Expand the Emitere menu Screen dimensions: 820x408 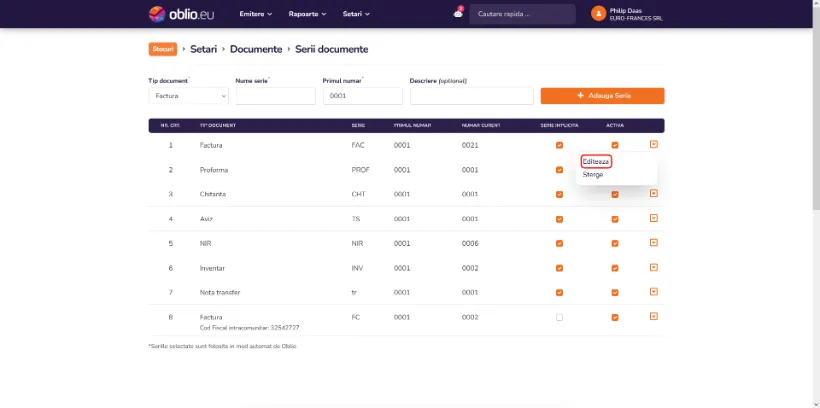coord(256,14)
